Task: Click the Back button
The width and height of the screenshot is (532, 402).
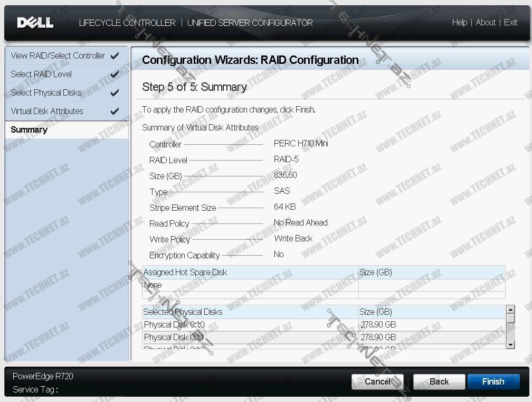Action: point(439,381)
